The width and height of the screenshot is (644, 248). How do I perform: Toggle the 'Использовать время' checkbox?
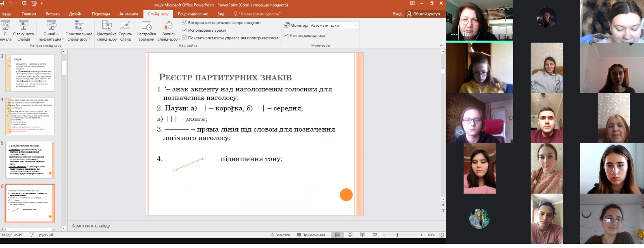(x=184, y=30)
